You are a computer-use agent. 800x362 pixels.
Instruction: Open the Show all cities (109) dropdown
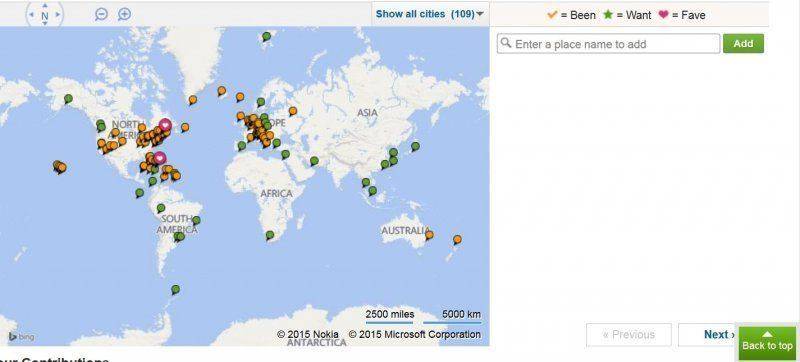[x=430, y=14]
